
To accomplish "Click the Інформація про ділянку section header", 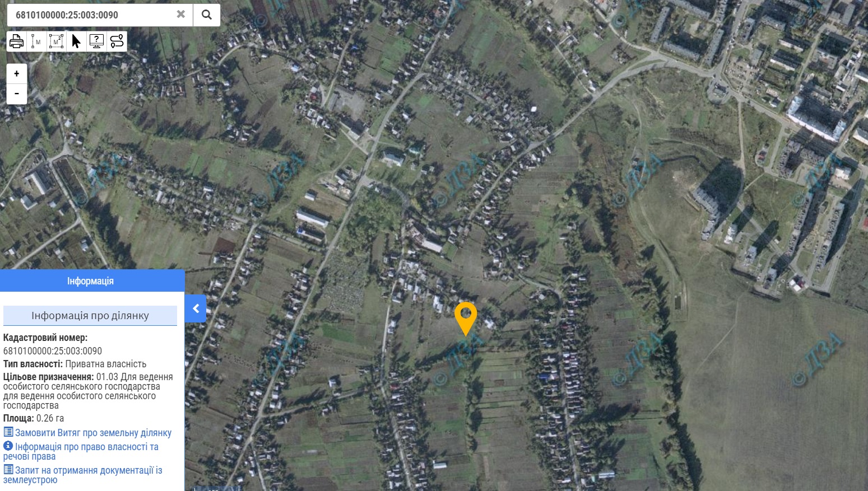I will coord(90,316).
